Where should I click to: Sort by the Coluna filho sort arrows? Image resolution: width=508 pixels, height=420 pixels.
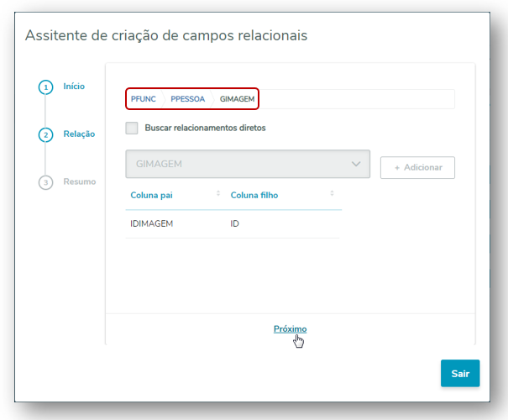point(332,194)
